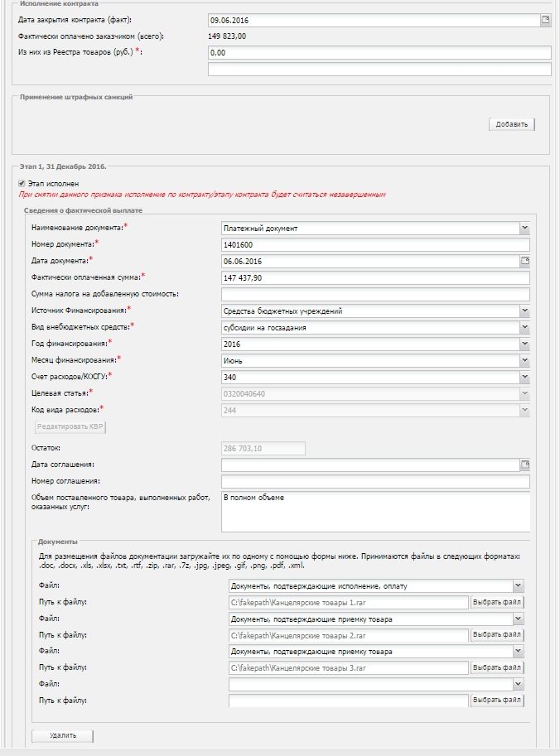This screenshot has width=560, height=756.
Task: Expand 'Наименование документа' dropdown
Action: [x=524, y=228]
